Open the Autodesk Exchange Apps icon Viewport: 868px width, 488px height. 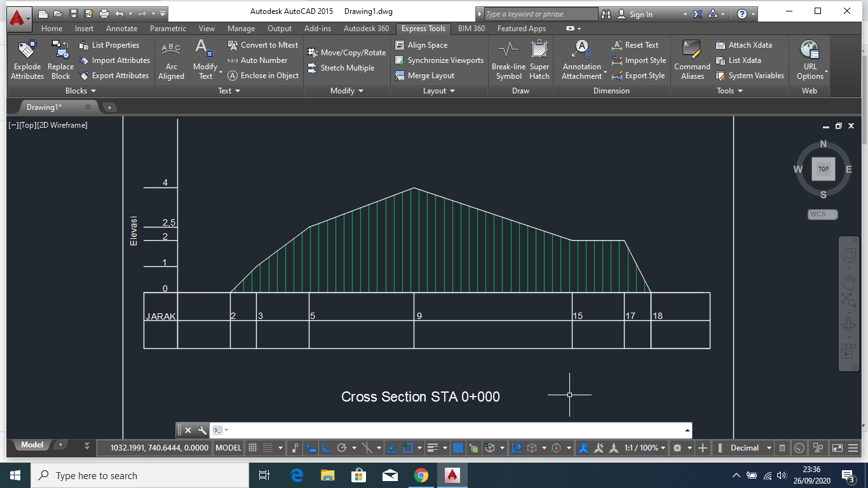tap(698, 14)
